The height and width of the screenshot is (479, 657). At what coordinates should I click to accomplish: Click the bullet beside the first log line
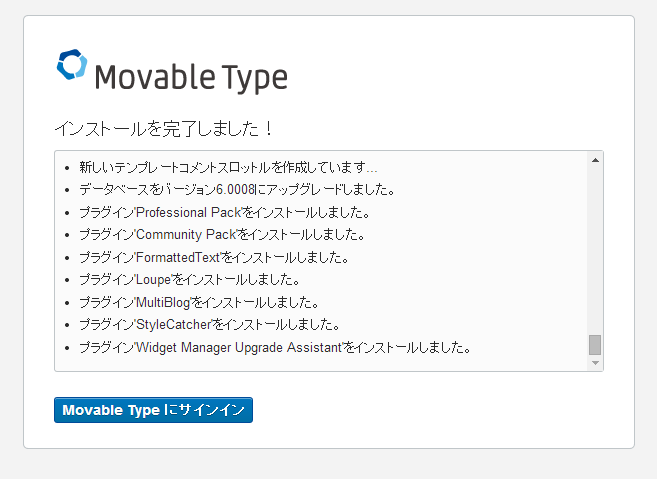67,168
